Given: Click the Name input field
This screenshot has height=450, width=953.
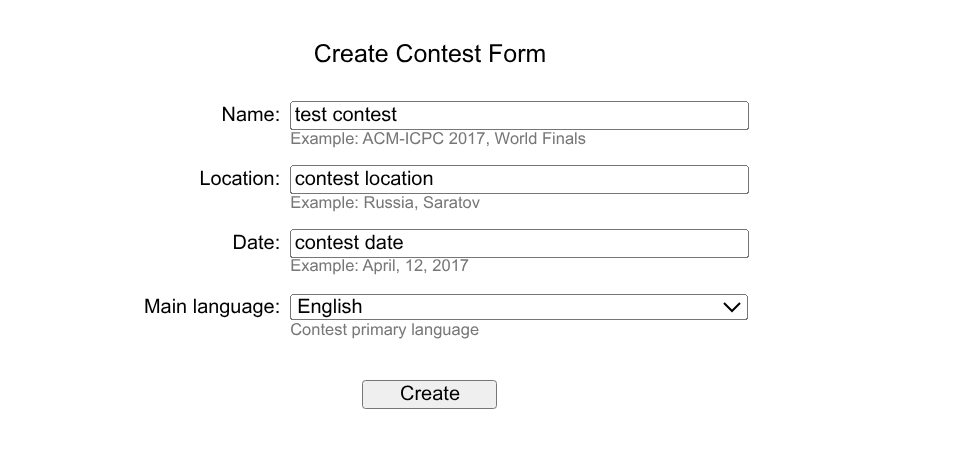Looking at the screenshot, I should point(519,115).
